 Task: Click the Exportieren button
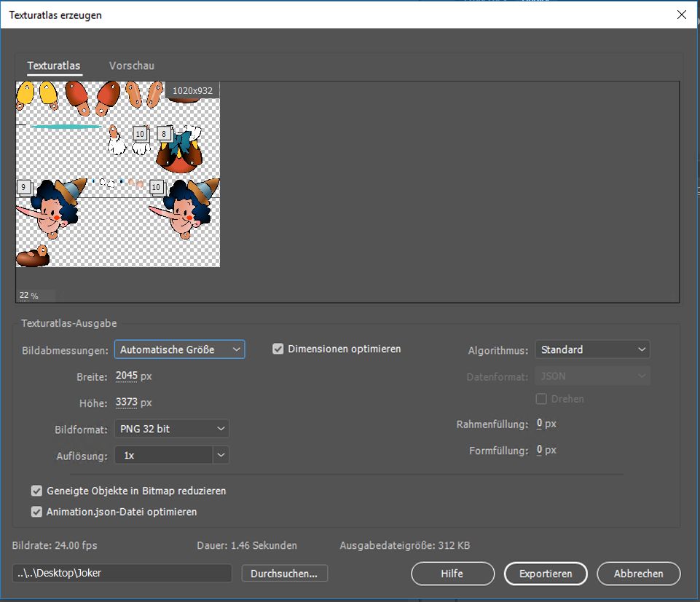point(546,574)
